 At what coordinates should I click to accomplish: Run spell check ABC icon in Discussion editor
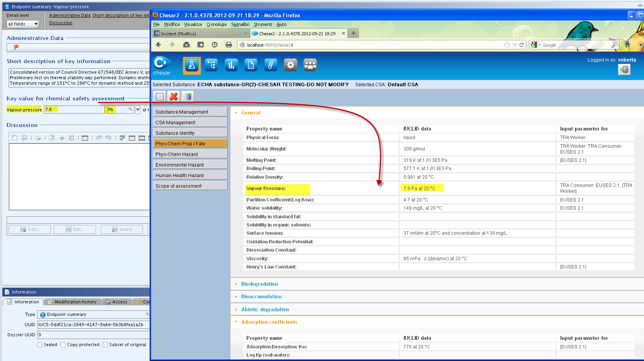point(122,138)
